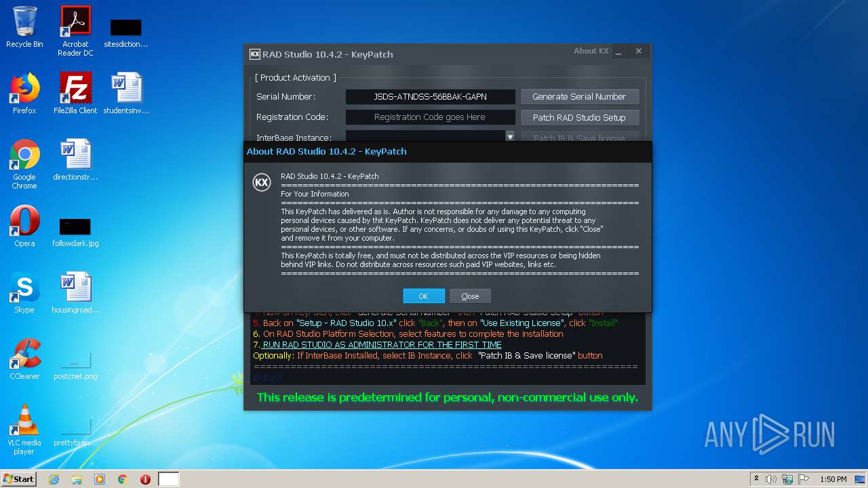Launch VLC media player shortcut
Screen dimensions: 868x488
pos(24,430)
